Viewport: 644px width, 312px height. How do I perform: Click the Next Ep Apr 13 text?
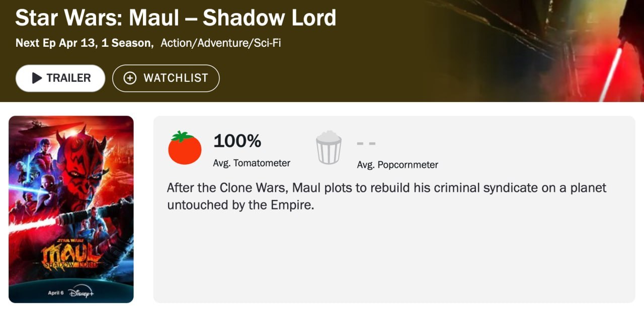(55, 43)
